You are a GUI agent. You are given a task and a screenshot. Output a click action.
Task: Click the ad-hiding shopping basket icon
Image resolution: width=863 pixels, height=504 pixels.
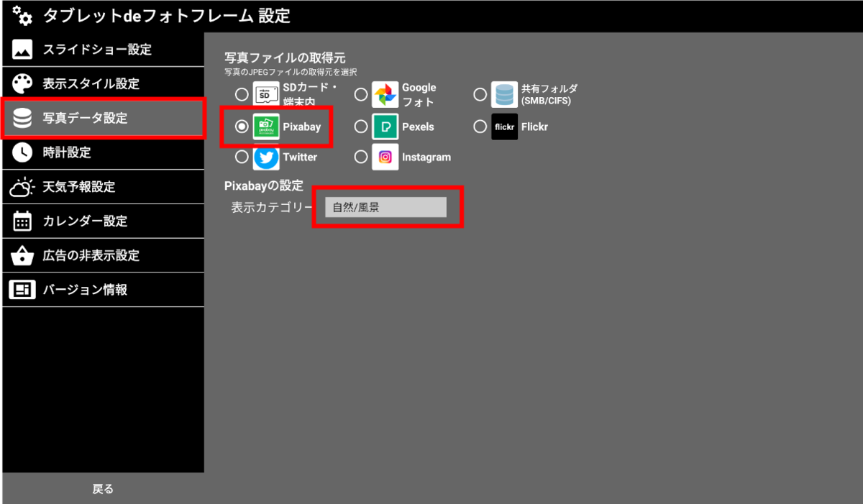22,255
